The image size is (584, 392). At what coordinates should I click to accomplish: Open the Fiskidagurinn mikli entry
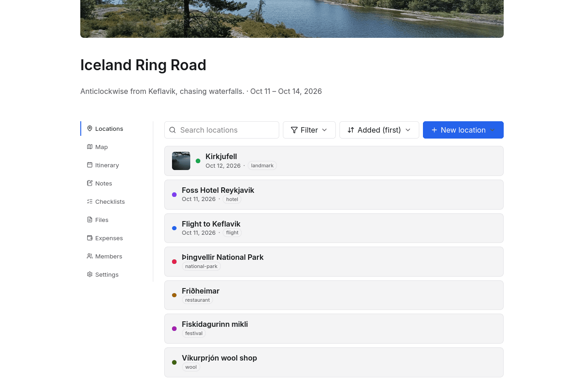click(334, 329)
